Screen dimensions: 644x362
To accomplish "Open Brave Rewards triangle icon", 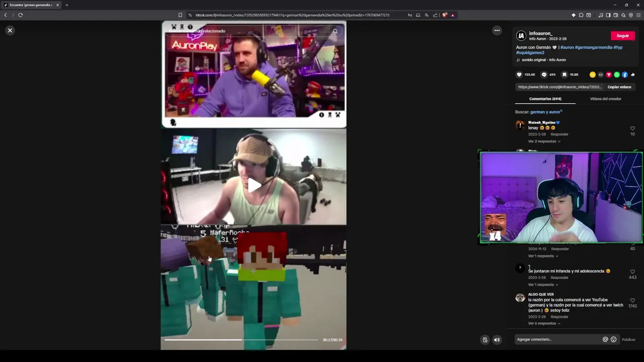I will tap(453, 15).
